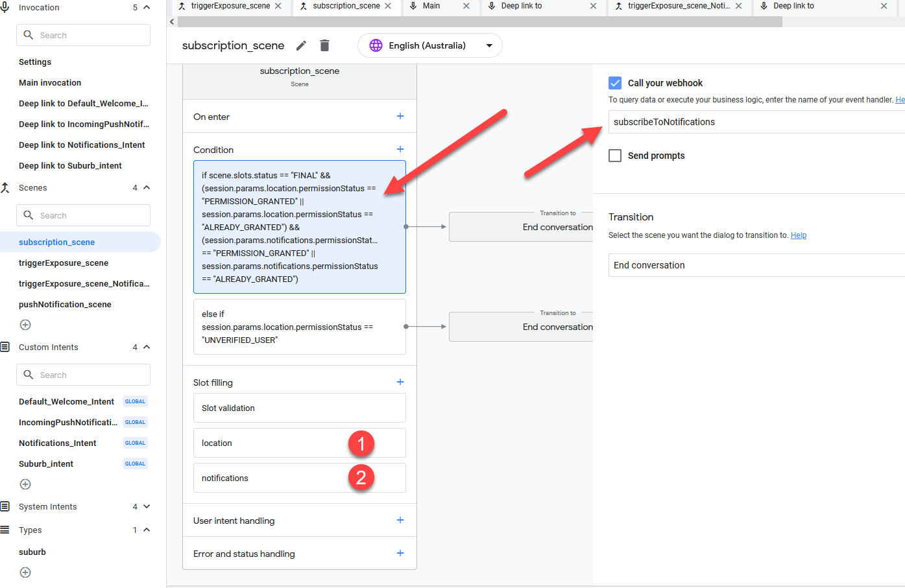Add slot using Slot filling plus icon
905x588 pixels.
400,382
